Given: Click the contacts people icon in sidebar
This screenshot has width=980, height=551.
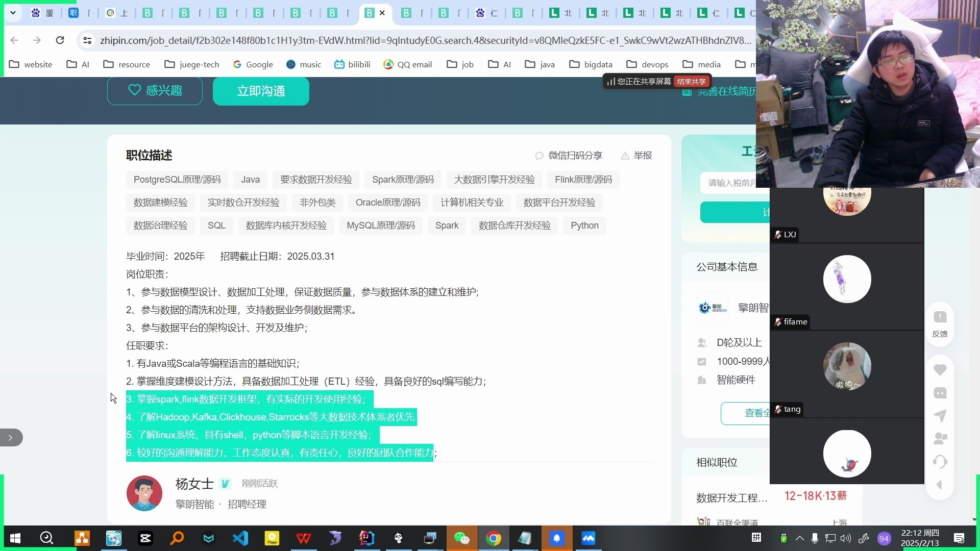Looking at the screenshot, I should click(x=940, y=438).
